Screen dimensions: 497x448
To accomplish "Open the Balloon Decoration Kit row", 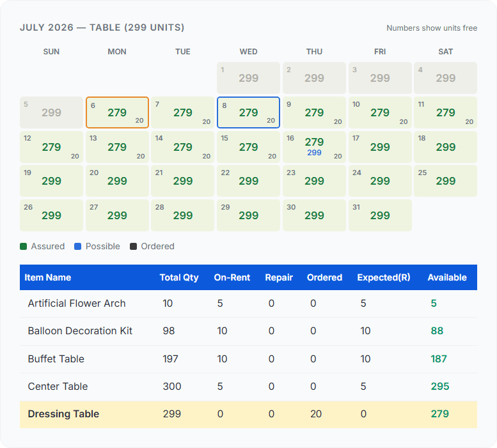I will pos(248,331).
